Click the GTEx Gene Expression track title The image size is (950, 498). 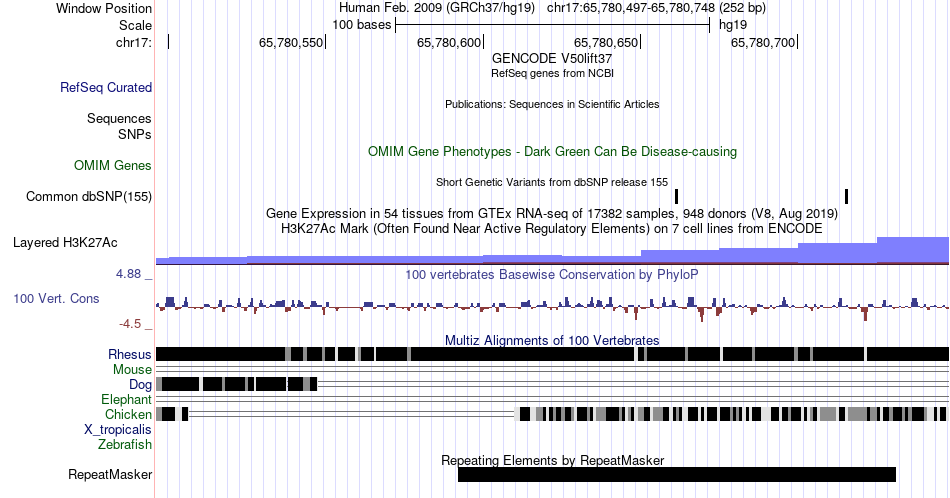coord(552,213)
